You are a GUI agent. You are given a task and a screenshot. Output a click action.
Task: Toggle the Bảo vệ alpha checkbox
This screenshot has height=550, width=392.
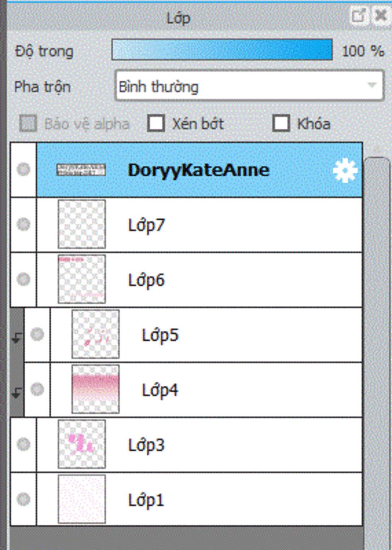coord(28,123)
